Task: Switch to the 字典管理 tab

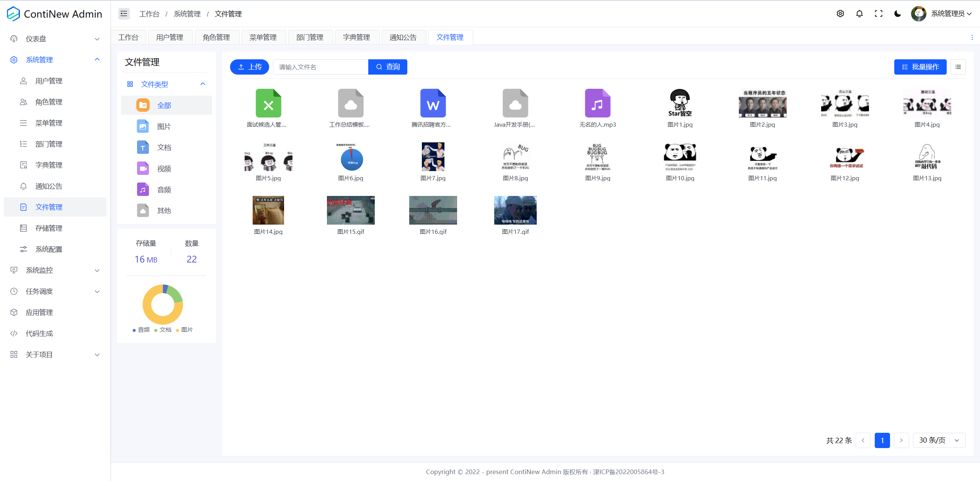Action: click(356, 38)
